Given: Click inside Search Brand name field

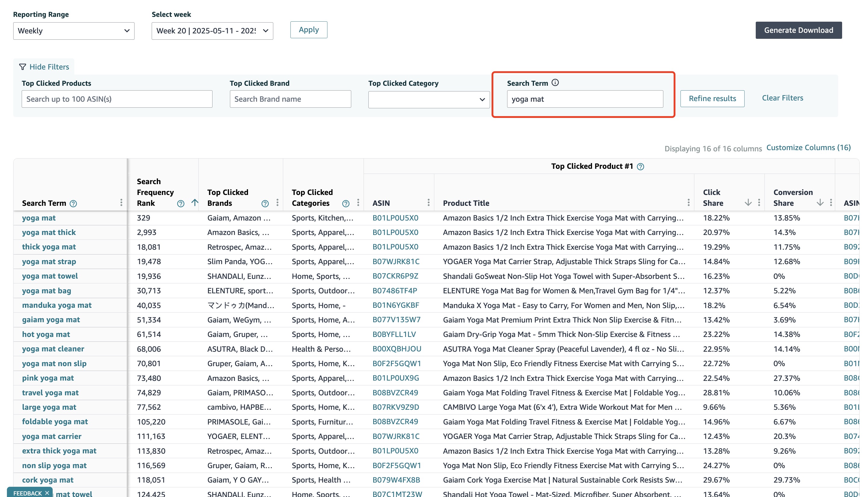Looking at the screenshot, I should tap(290, 99).
